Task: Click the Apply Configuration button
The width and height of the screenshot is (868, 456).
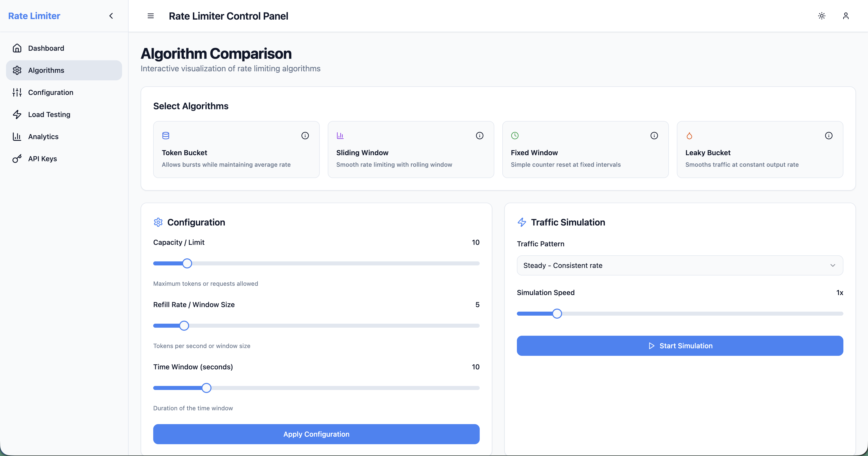Action: click(x=316, y=434)
